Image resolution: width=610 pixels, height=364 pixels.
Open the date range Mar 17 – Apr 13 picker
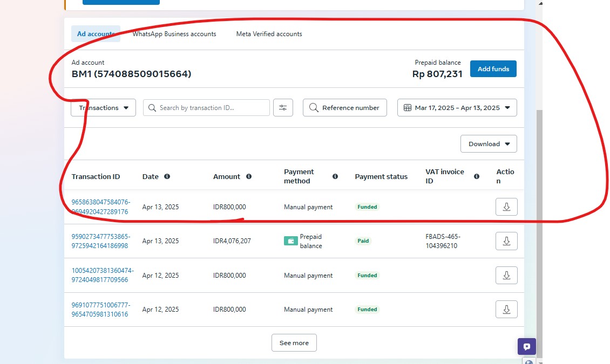[457, 107]
